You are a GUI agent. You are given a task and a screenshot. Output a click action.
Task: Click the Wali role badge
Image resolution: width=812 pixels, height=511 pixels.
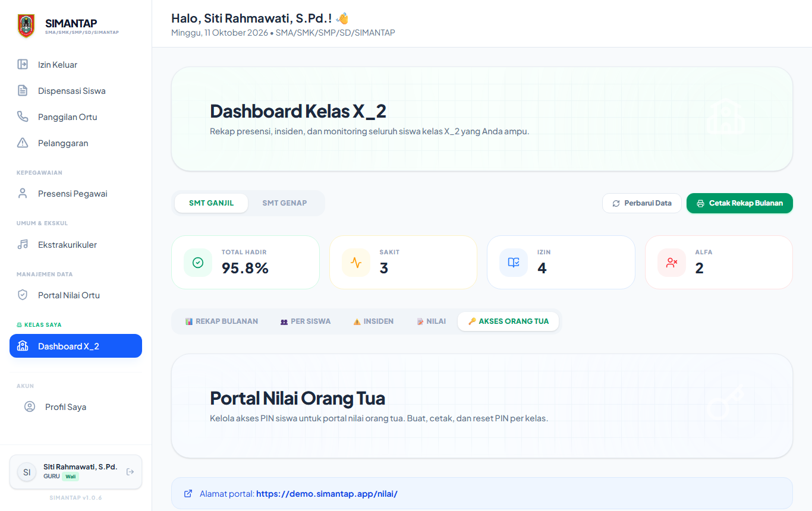coord(70,477)
